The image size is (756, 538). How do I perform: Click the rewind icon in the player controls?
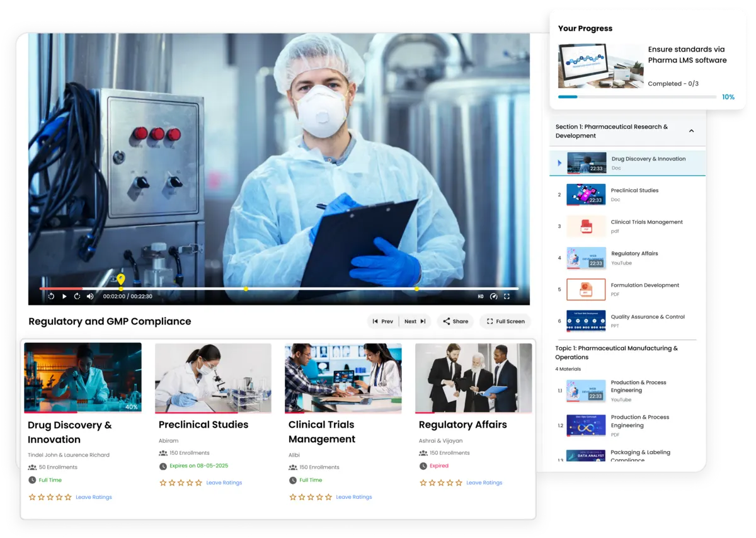coord(51,295)
